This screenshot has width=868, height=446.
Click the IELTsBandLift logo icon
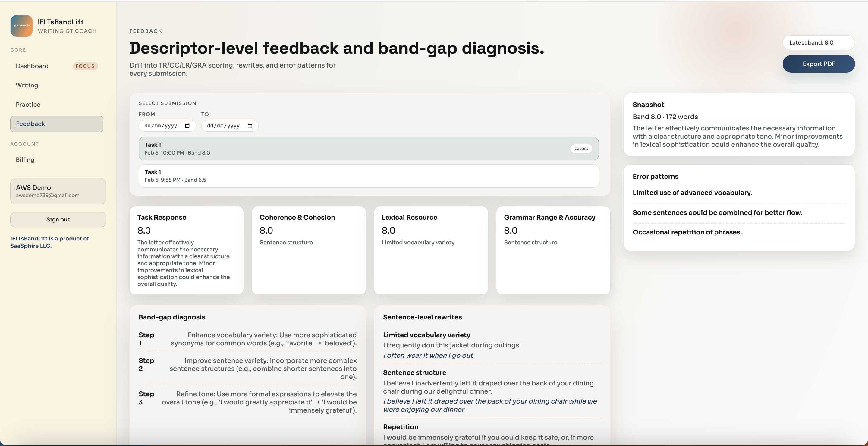(x=21, y=26)
